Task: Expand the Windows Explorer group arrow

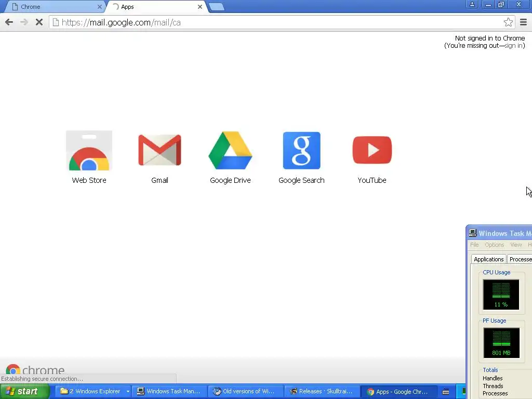Action: tap(128, 392)
